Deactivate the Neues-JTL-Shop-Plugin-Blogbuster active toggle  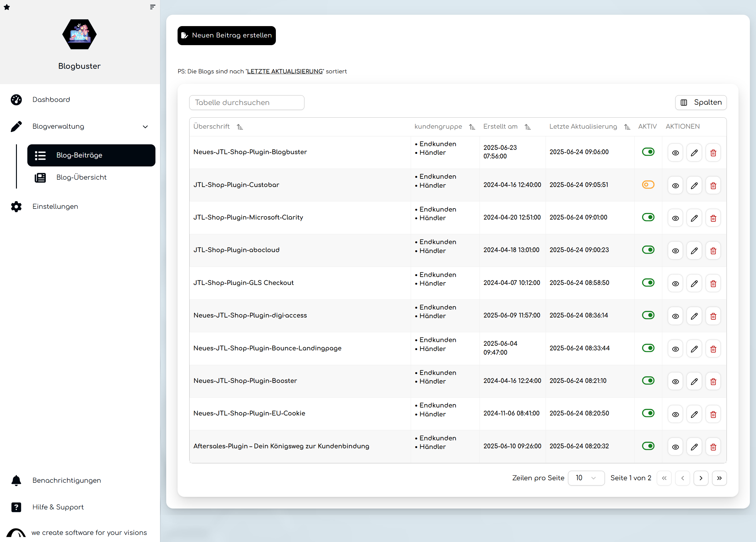tap(648, 152)
